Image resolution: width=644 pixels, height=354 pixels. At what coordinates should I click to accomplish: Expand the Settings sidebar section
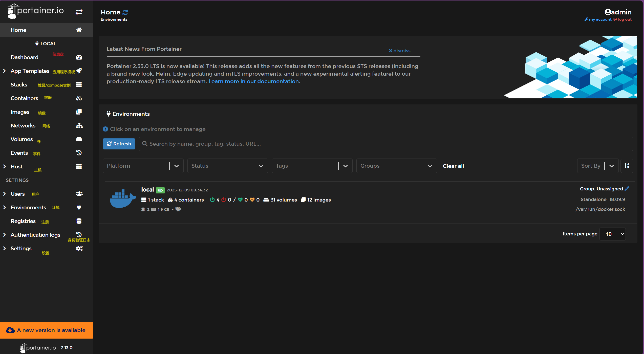(x=4, y=249)
